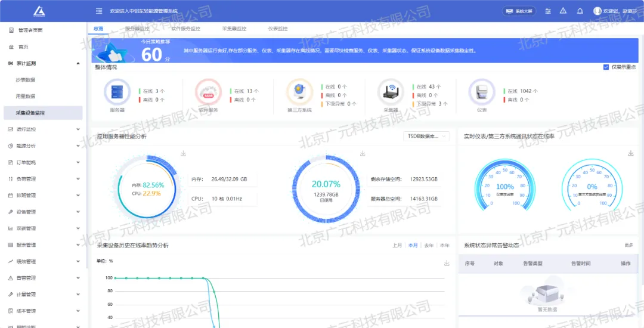Click the 服务器 server icon
644x328 pixels.
(117, 92)
